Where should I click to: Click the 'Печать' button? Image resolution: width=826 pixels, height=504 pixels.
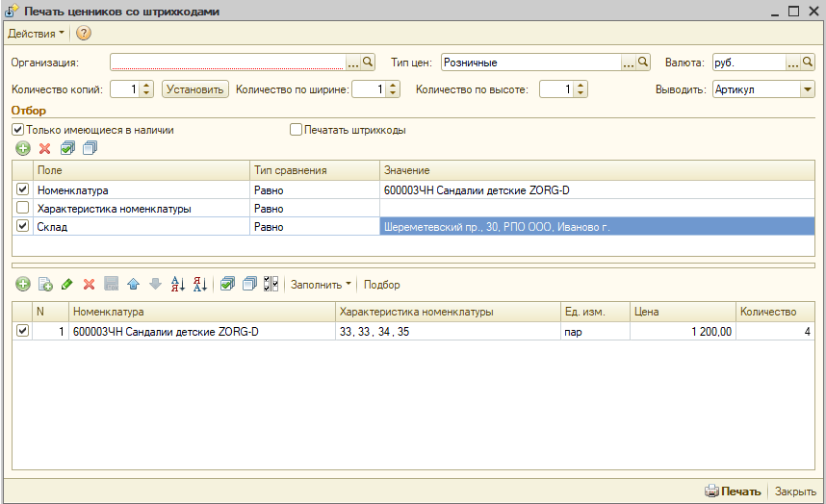coord(733,491)
